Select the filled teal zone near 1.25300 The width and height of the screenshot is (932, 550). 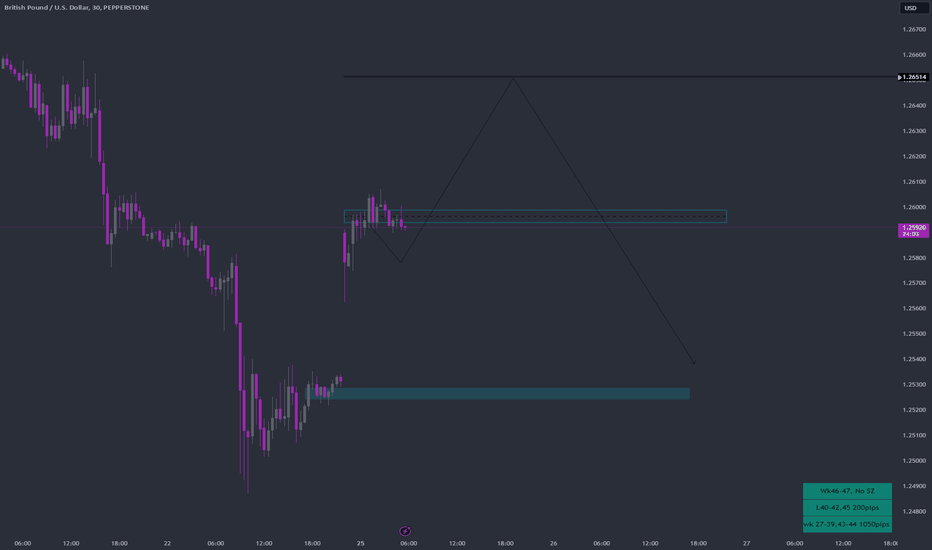tap(498, 394)
